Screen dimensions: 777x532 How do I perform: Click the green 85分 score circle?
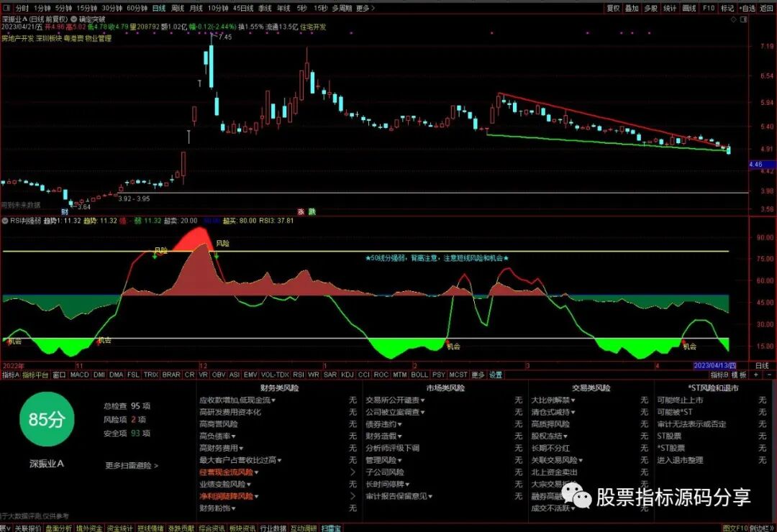pyautogui.click(x=47, y=419)
